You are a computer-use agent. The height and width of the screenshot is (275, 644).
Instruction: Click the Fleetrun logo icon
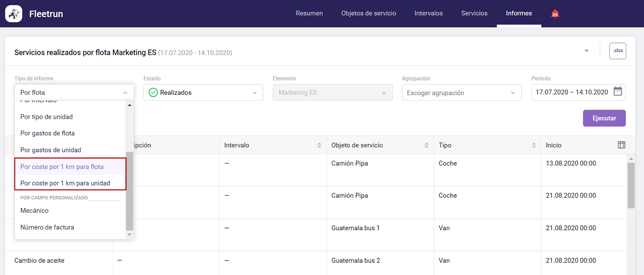click(x=14, y=14)
